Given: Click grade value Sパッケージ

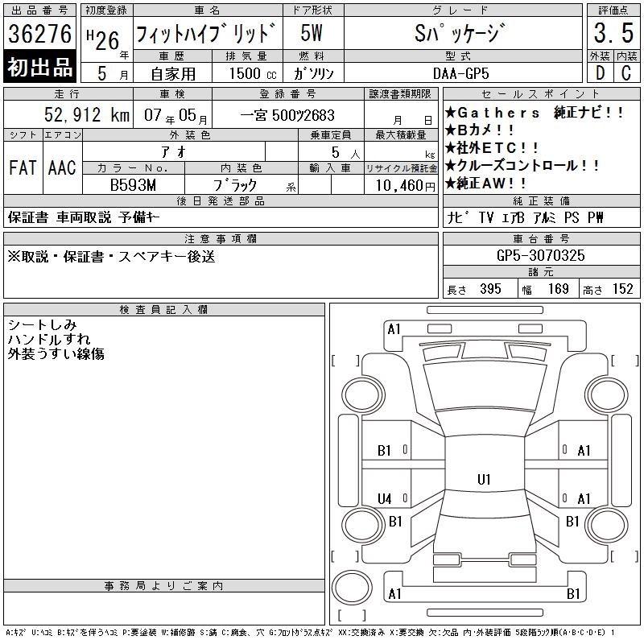Looking at the screenshot, I should pos(460,33).
